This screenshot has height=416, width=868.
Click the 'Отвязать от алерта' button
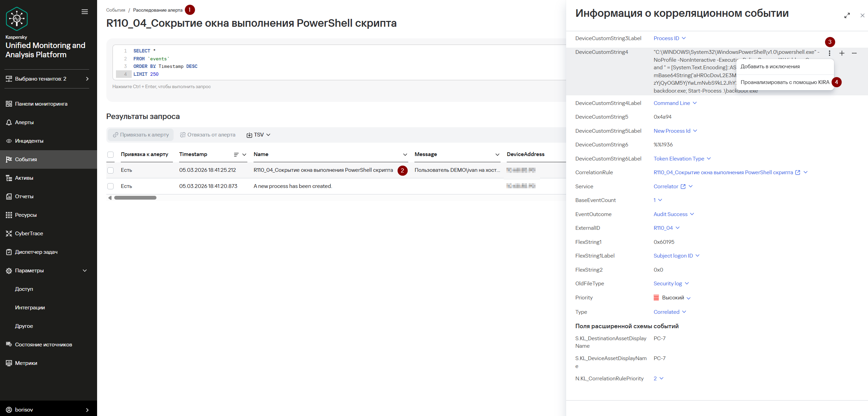[x=208, y=135]
